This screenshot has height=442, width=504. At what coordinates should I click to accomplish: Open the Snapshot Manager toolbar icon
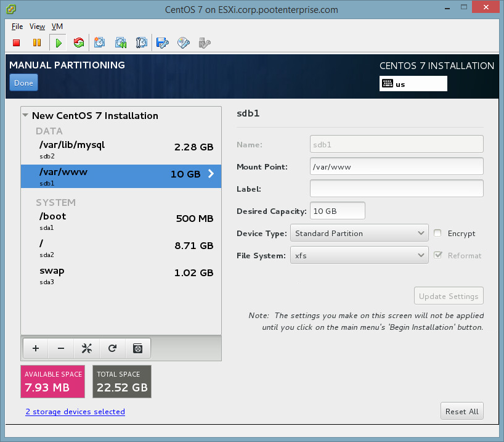click(142, 43)
